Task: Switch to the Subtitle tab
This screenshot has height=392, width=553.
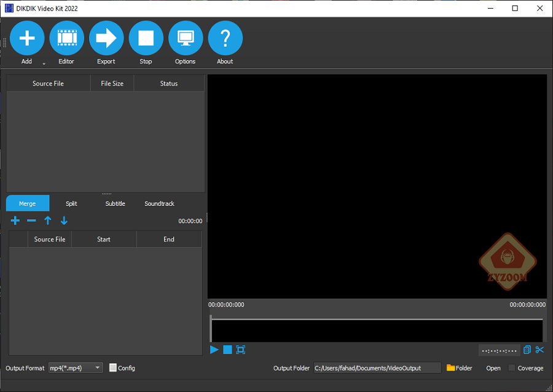Action: 115,203
